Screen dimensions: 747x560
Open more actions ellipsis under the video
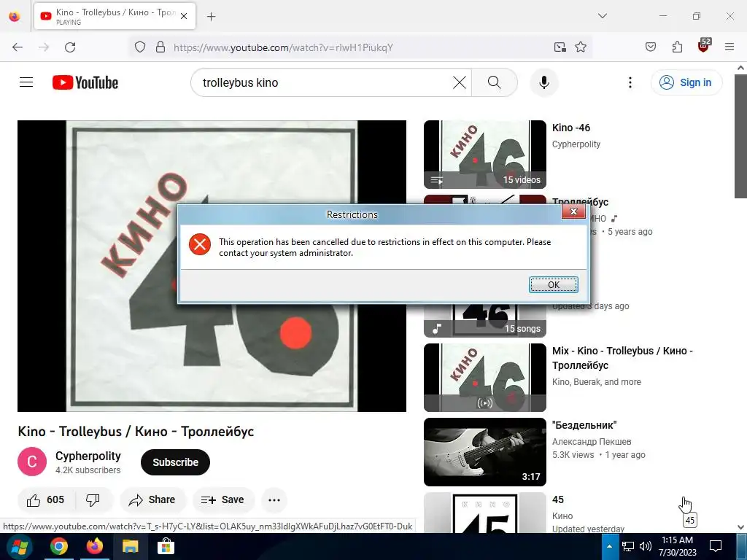point(274,500)
